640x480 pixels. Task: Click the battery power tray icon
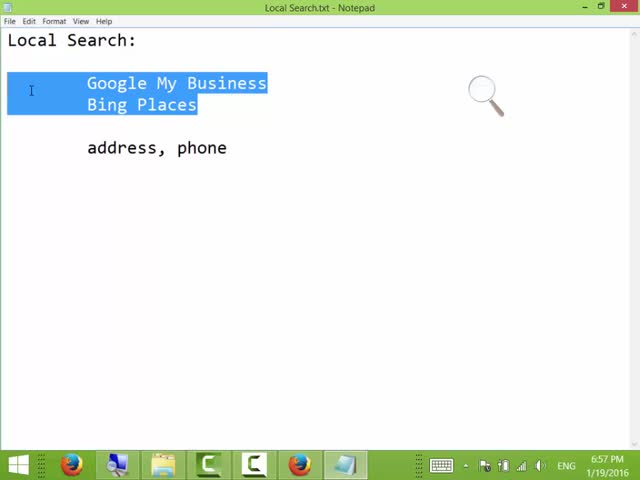tap(503, 466)
